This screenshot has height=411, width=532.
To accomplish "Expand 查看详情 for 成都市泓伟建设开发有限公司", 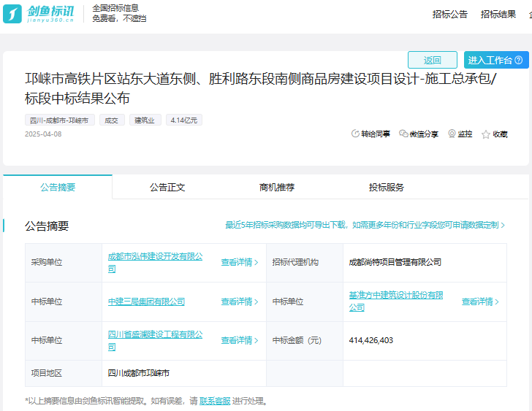I will 240,262.
